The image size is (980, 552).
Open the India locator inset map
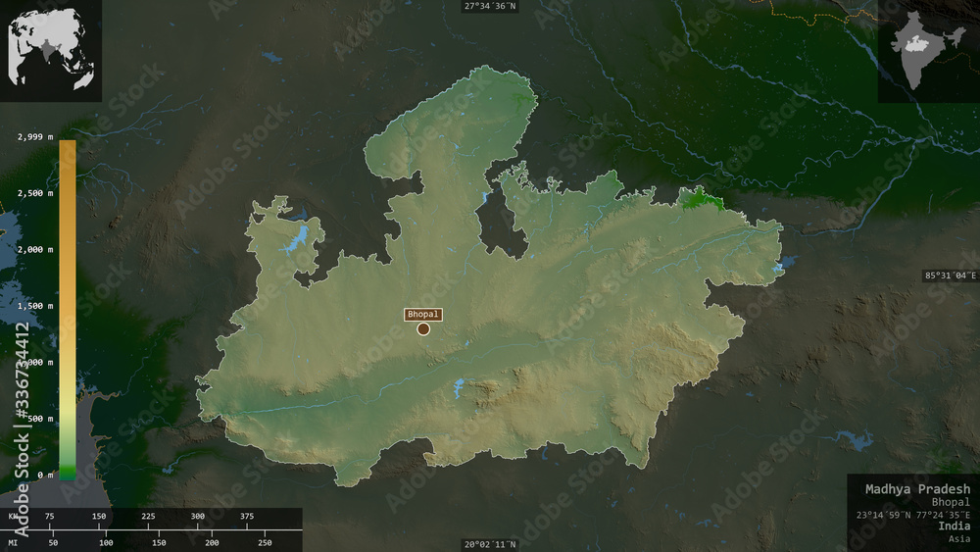pos(929,51)
